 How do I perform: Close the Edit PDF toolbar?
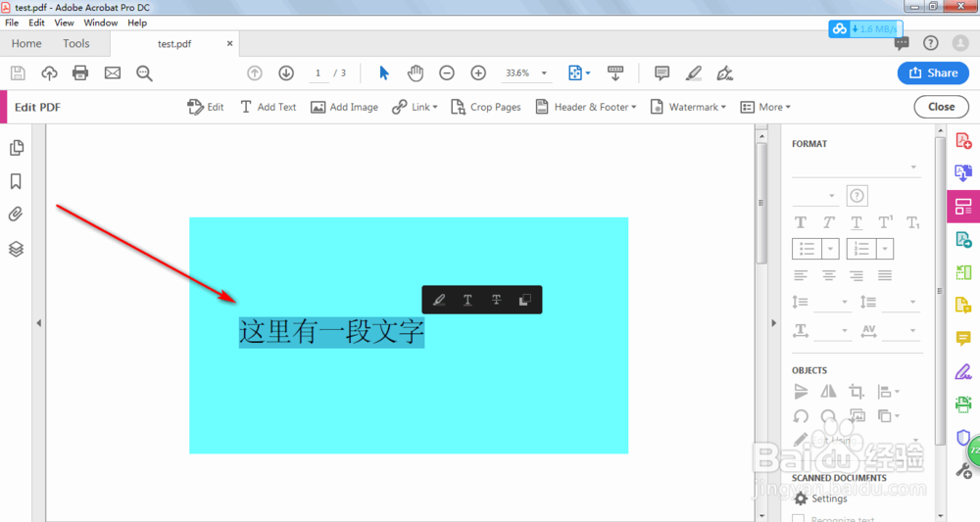point(941,107)
